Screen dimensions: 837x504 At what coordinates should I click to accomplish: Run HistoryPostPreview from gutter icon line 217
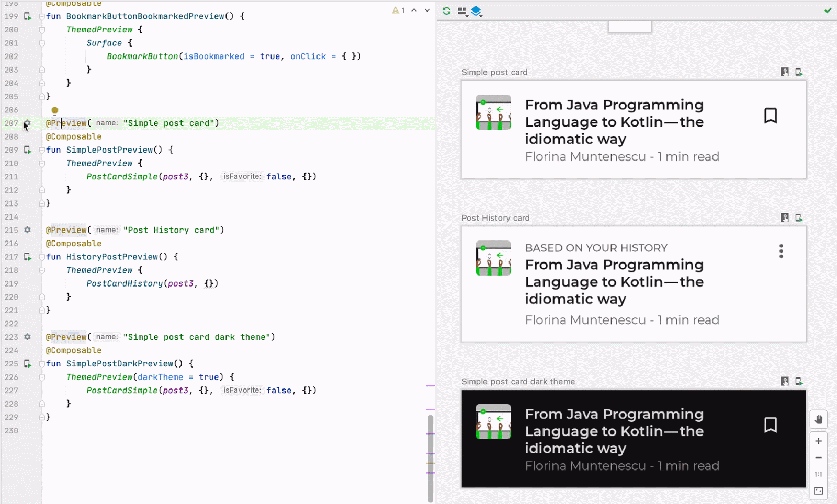[28, 257]
